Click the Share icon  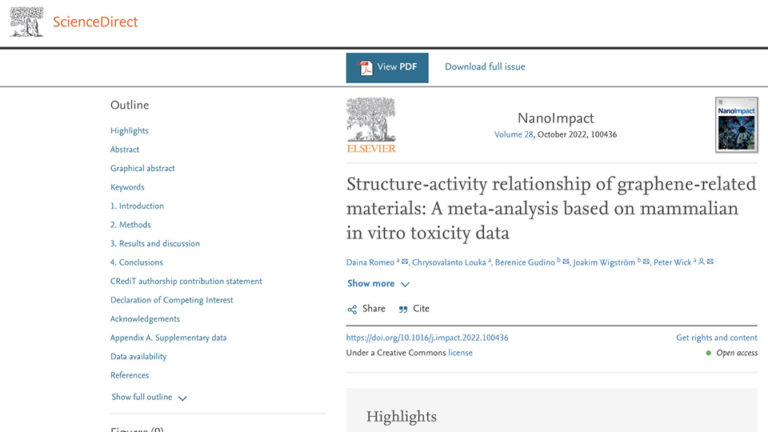tap(352, 309)
